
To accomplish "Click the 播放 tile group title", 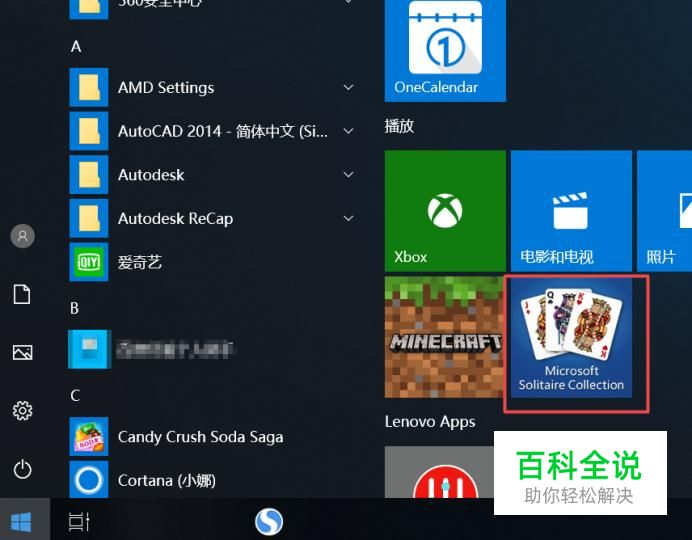I will point(399,126).
